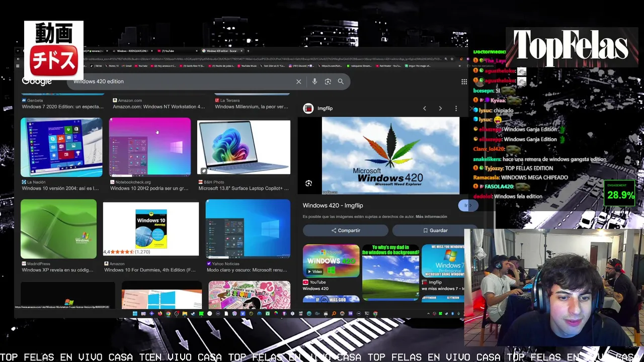
Task: Show hidden system tray icons
Action: click(x=429, y=314)
